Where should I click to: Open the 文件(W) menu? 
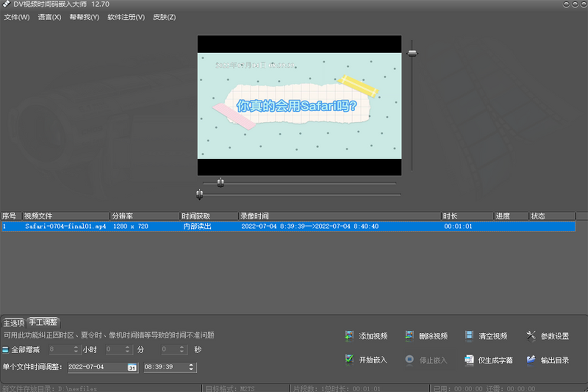click(x=17, y=17)
